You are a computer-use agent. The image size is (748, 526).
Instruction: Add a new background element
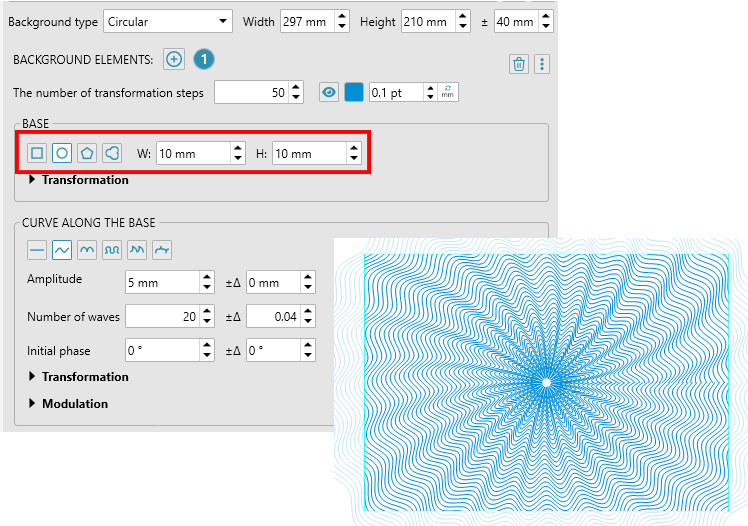click(x=174, y=60)
